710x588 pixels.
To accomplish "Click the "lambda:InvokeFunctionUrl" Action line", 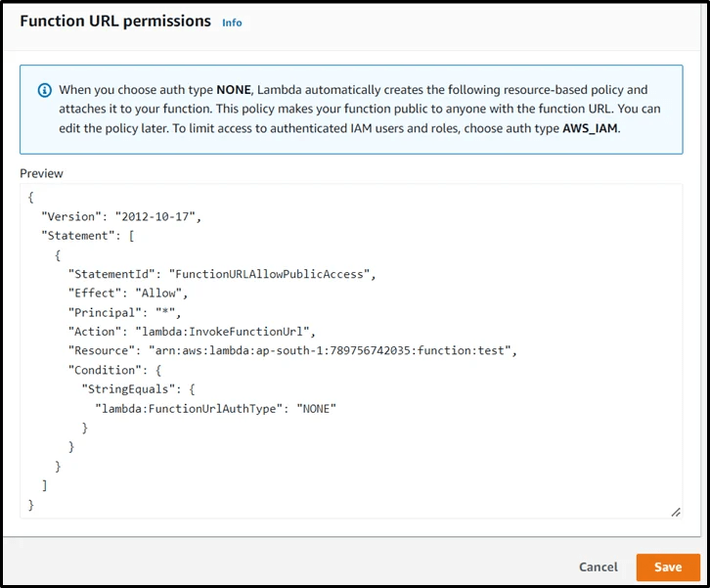I will 192,332.
